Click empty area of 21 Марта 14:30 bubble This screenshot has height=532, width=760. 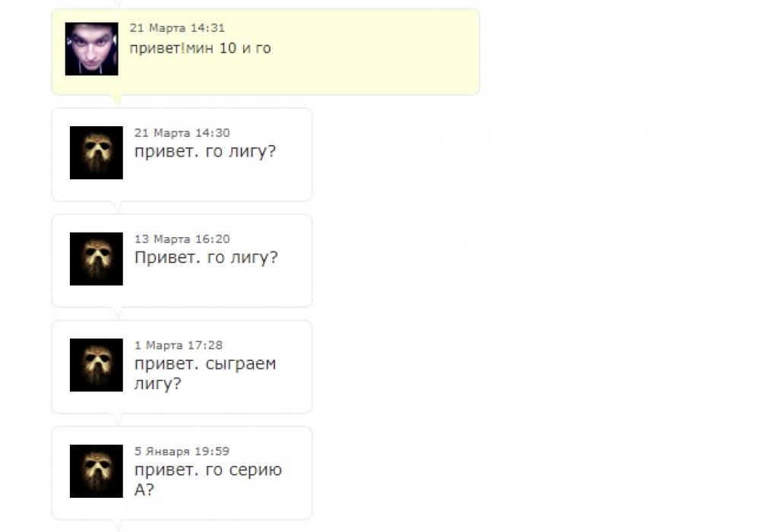point(218,184)
